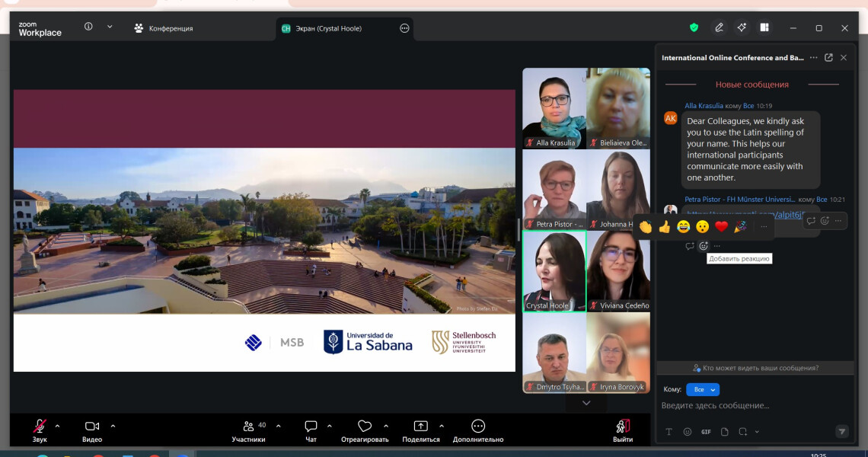Image resolution: width=868 pixels, height=457 pixels.
Task: Open the Кому recipient dropdown Все
Action: click(703, 389)
